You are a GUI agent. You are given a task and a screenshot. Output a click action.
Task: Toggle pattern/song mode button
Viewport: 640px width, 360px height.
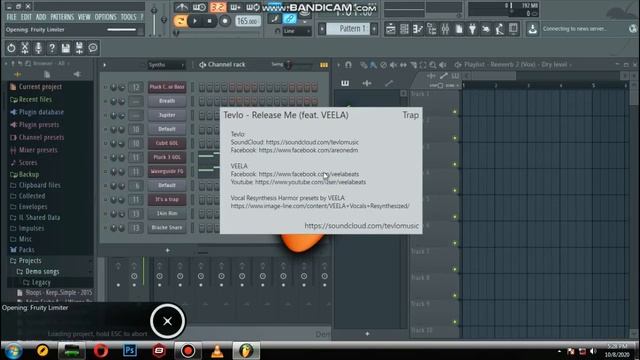[180, 21]
